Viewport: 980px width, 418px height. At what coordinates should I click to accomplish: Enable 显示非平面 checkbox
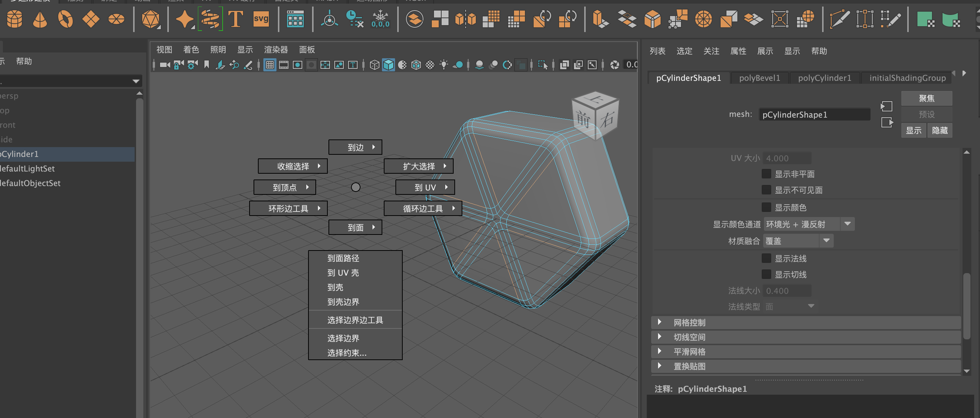coord(766,174)
